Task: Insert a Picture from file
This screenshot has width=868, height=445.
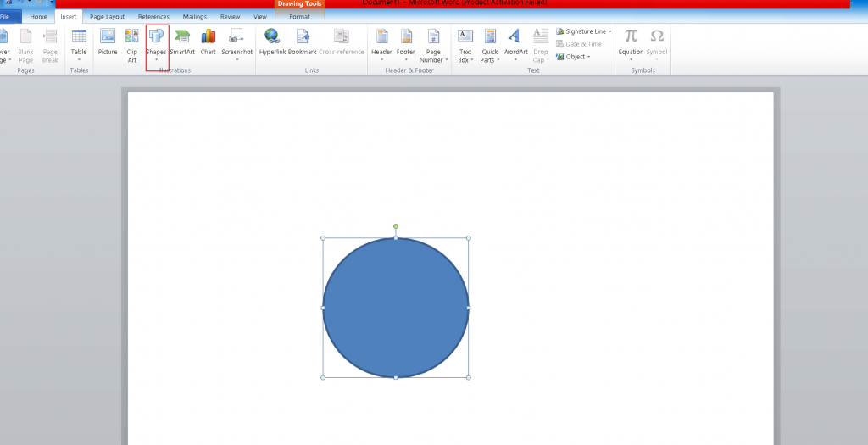Action: 108,42
